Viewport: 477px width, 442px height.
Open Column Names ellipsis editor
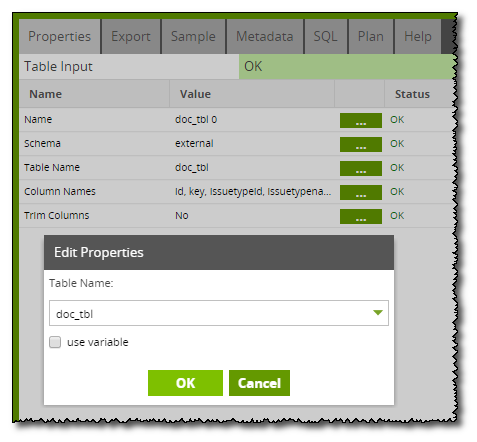pos(361,192)
